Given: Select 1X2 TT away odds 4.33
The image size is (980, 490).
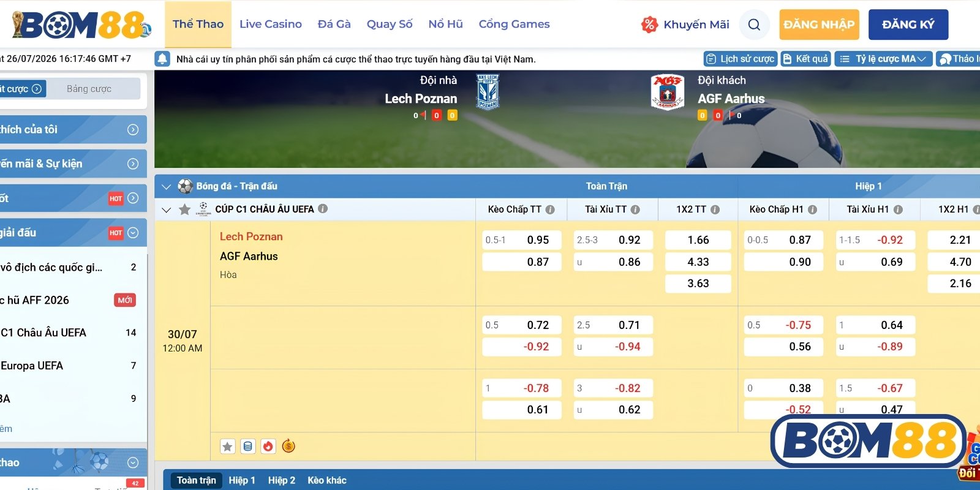Looking at the screenshot, I should pyautogui.click(x=698, y=262).
